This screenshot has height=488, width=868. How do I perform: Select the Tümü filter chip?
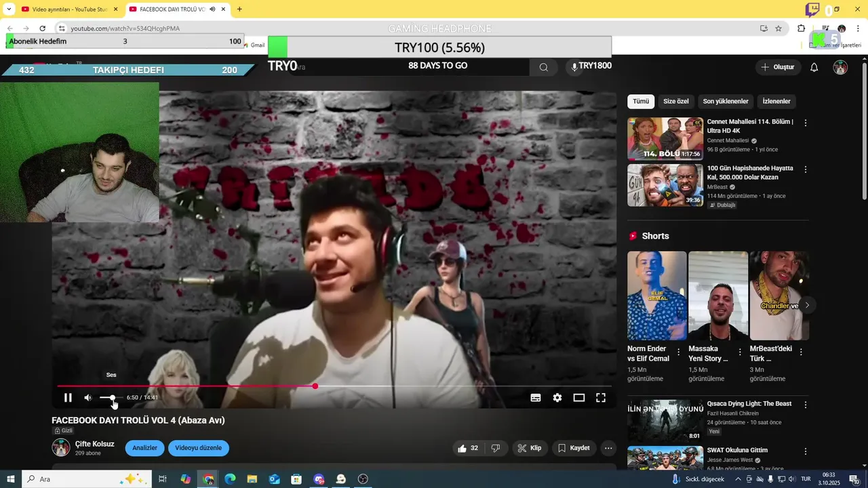point(641,102)
